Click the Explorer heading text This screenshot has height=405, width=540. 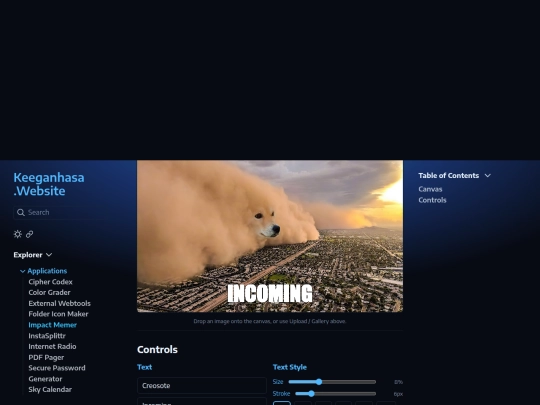pyautogui.click(x=28, y=255)
